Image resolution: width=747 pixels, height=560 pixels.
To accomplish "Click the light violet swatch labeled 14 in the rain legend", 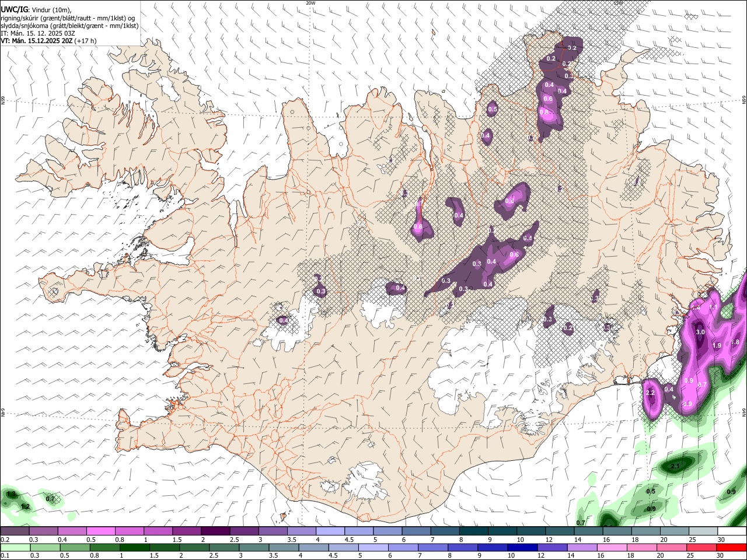I will (x=581, y=547).
